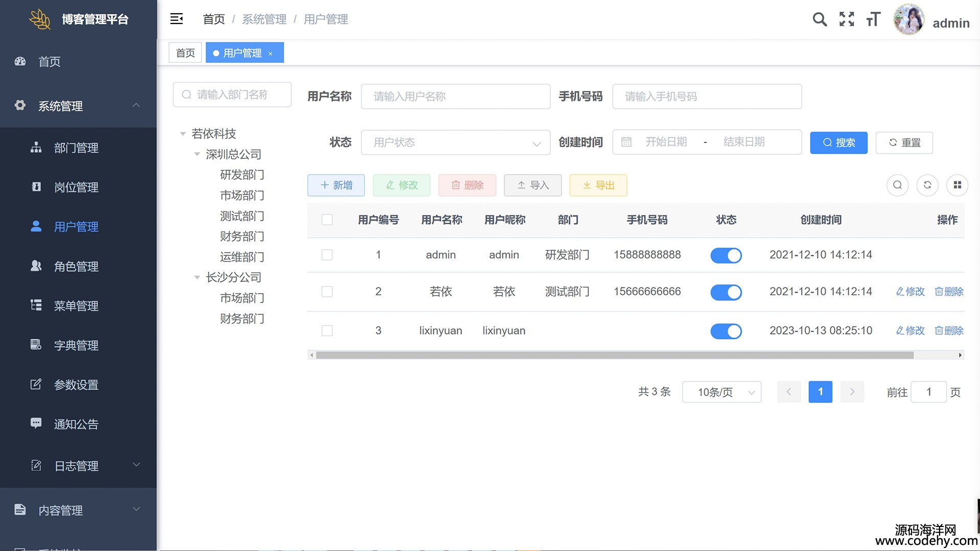980x551 pixels.
Task: Click the blue 搜索 button
Action: [x=838, y=142]
